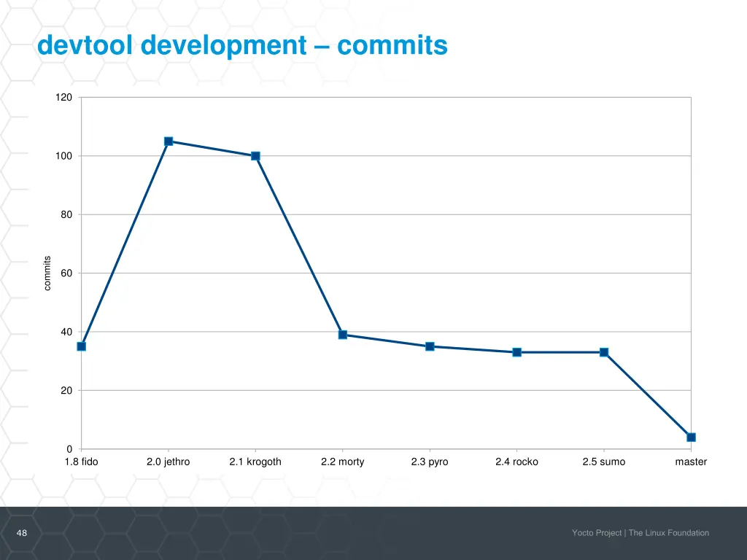This screenshot has width=747, height=560.
Task: Click the data point marker for 1.8 fido
Action: [82, 346]
